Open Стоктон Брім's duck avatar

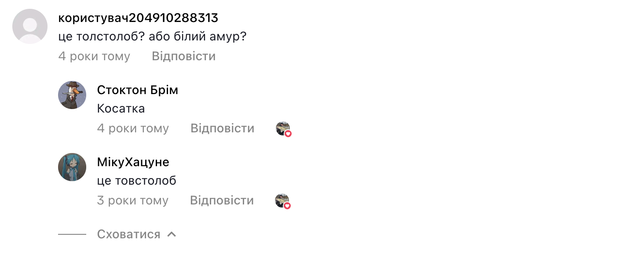click(x=72, y=95)
